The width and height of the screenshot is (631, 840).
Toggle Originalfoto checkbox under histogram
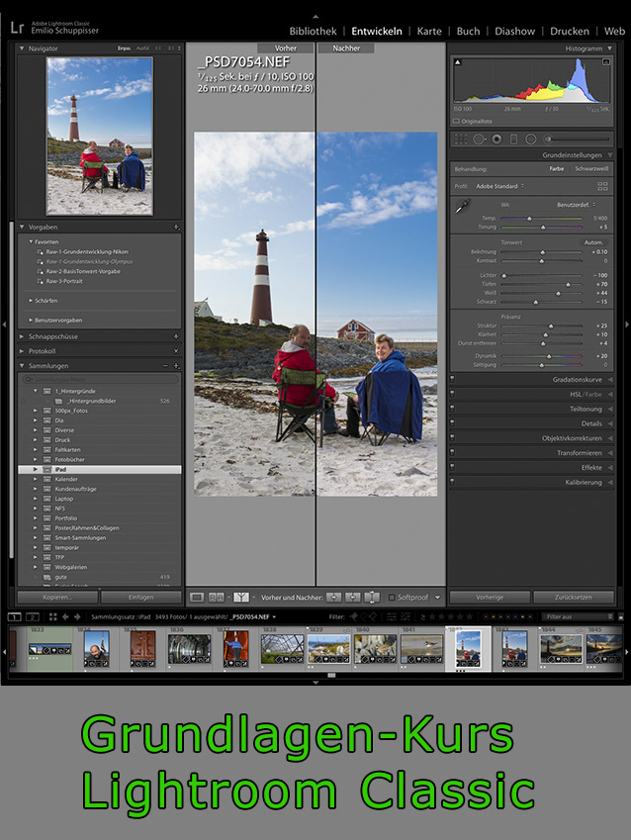456,121
